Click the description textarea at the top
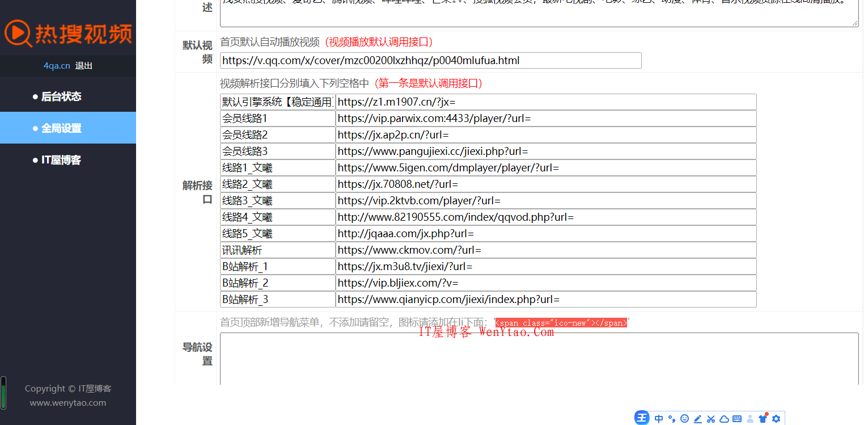Viewport: 868px width, 425px height. (539, 13)
